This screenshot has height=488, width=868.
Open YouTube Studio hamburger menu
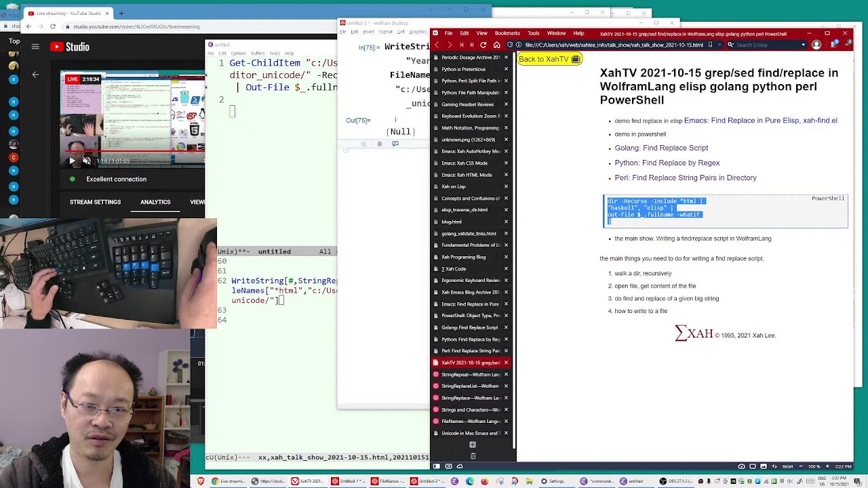coord(35,47)
